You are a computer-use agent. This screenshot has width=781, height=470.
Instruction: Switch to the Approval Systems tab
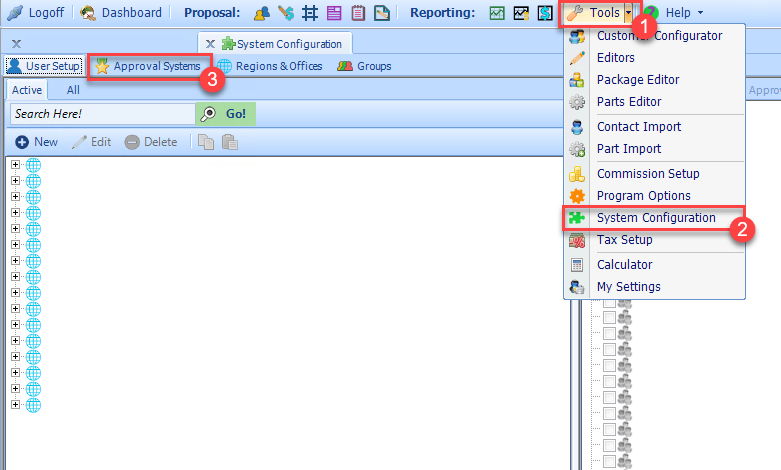(x=148, y=66)
